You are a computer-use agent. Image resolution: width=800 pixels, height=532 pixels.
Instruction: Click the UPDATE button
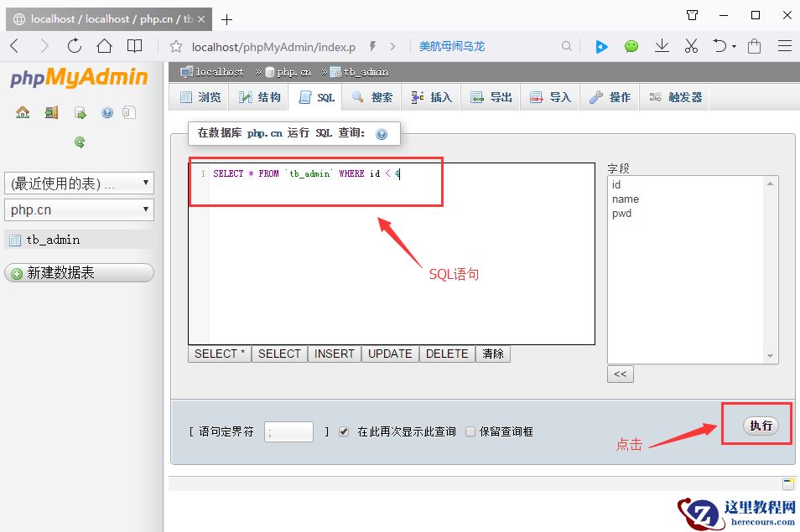tap(390, 354)
